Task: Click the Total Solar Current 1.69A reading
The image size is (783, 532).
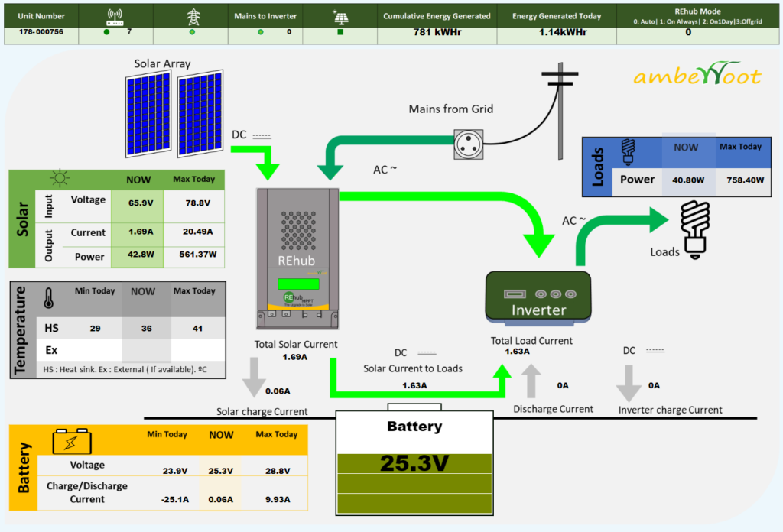Action: pos(295,357)
